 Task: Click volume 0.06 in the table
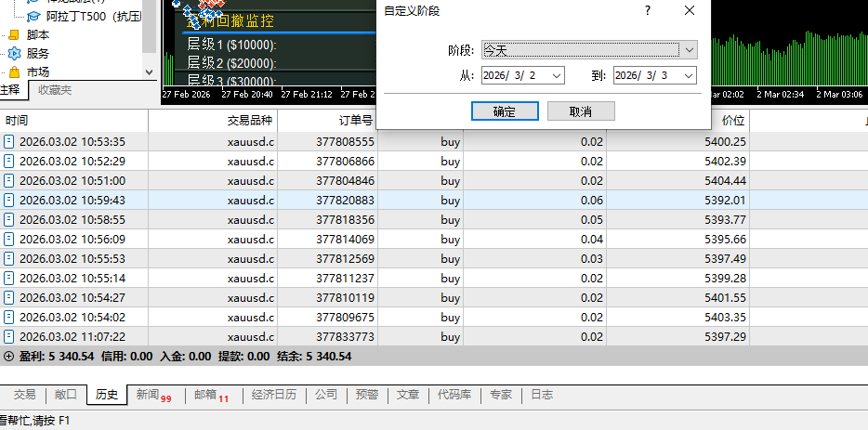592,201
